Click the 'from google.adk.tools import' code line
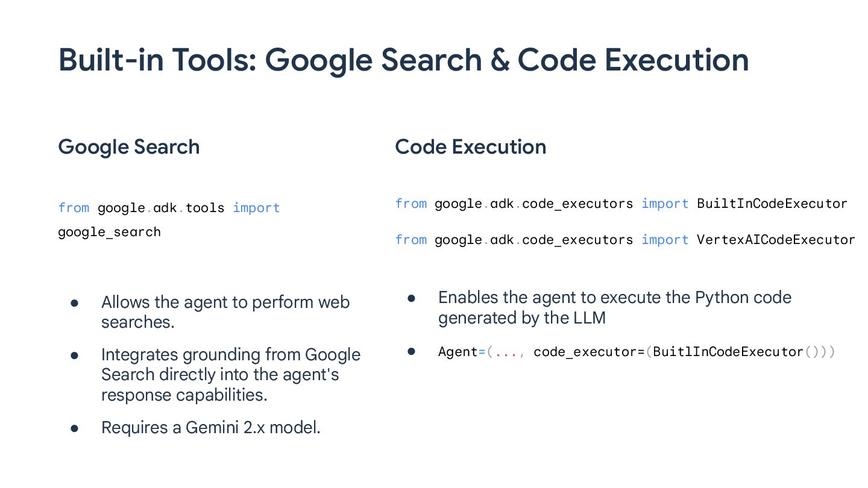The height and width of the screenshot is (488, 868). pos(169,208)
